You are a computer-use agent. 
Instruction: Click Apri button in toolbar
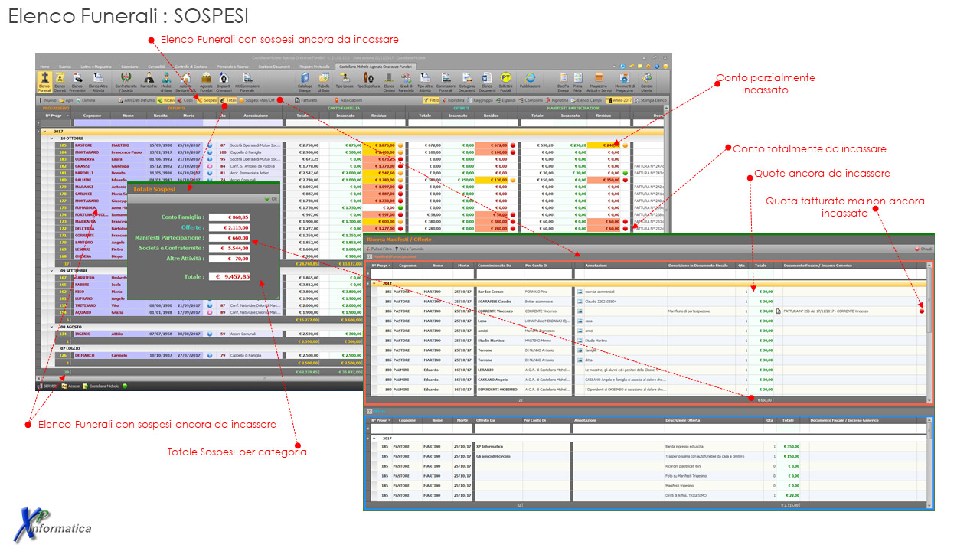(66, 100)
